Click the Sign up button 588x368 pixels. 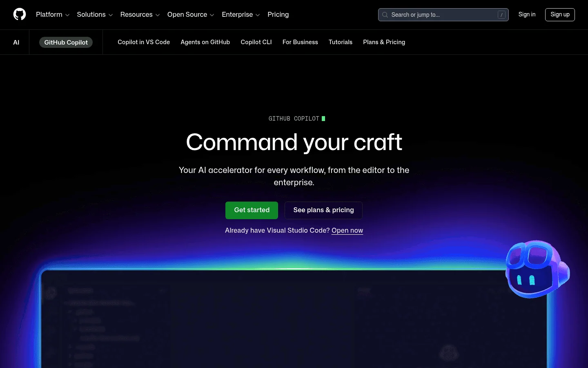click(x=560, y=14)
